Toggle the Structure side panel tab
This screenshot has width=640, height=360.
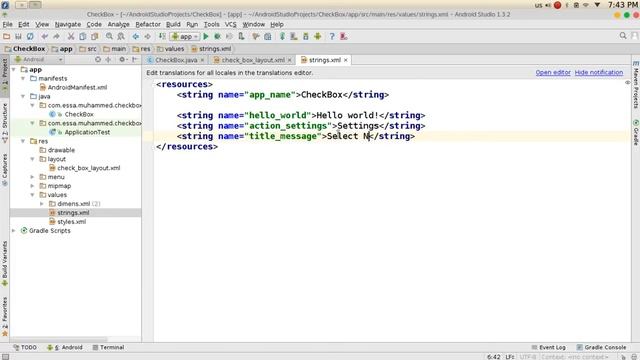4,123
